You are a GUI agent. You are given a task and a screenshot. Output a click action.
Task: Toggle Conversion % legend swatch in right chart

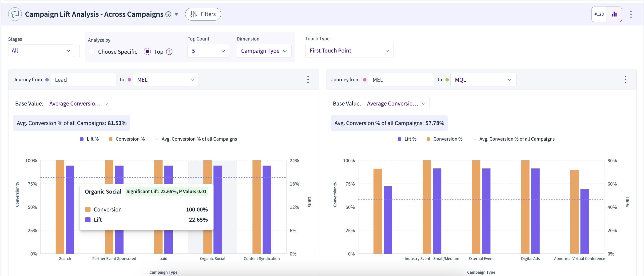tap(428, 139)
